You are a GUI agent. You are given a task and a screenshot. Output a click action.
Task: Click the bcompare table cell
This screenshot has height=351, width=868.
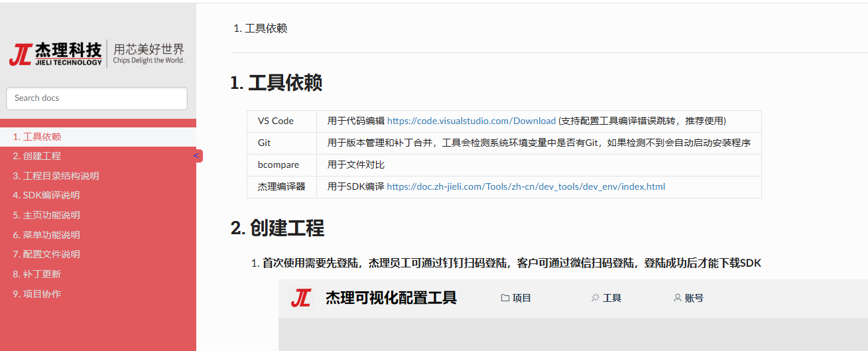pyautogui.click(x=282, y=165)
